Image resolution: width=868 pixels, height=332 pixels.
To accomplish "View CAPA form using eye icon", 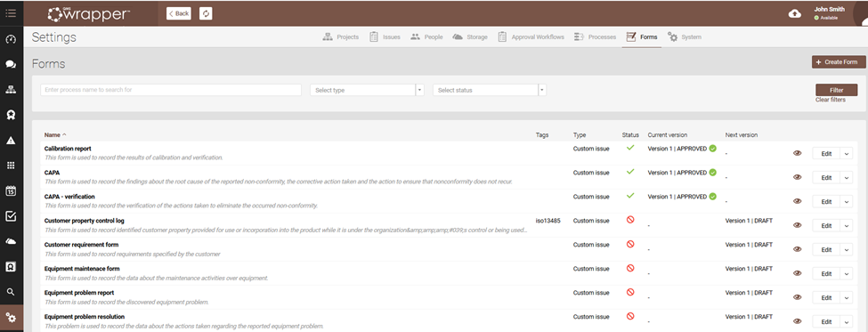I will click(797, 177).
